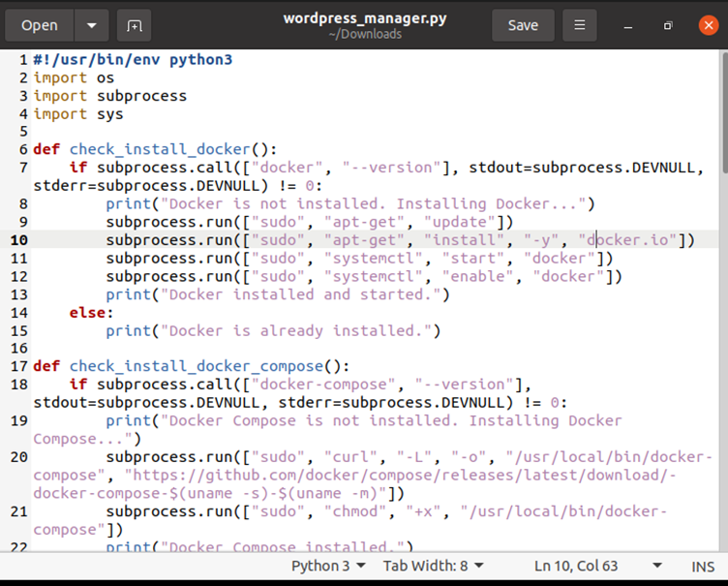Click the ~/Downloads path subtitle
This screenshot has height=586, width=728.
(365, 35)
